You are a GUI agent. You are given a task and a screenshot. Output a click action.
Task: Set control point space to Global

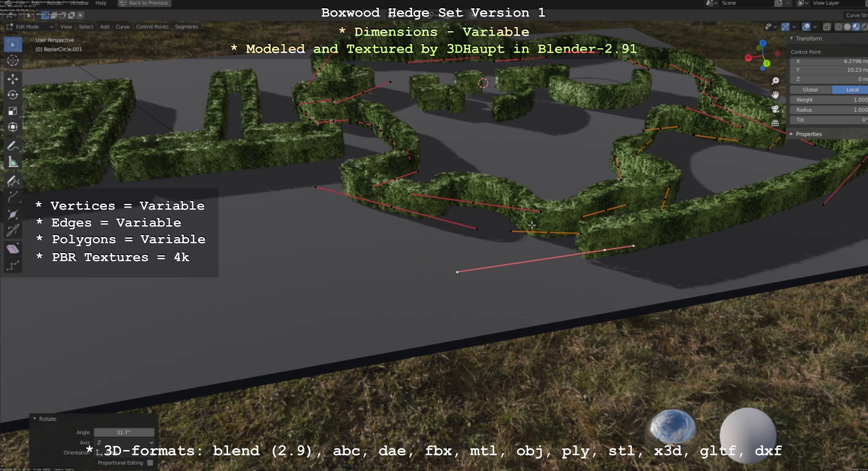(811, 90)
